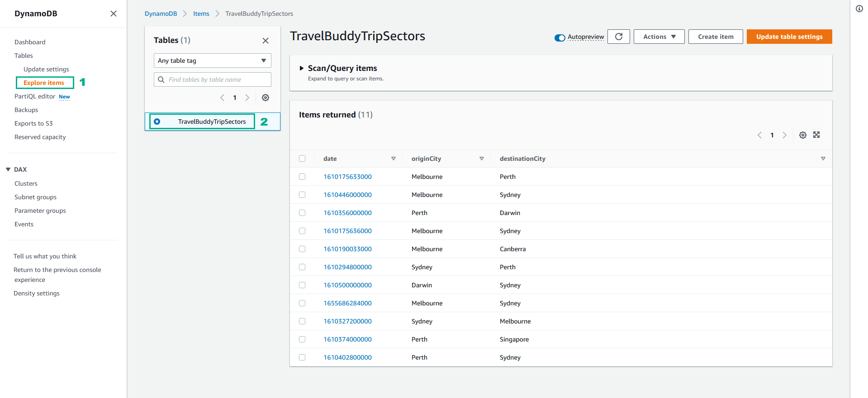Go to the next page of tables

247,98
